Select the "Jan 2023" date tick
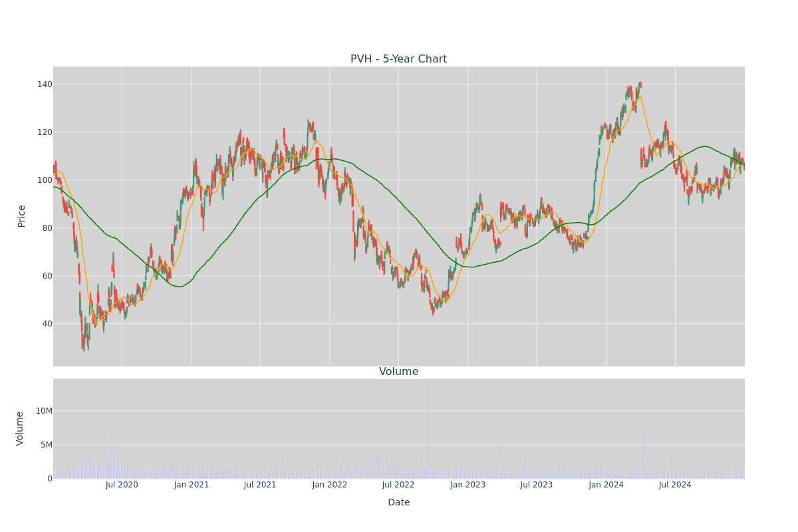The image size is (798, 532). click(x=468, y=485)
